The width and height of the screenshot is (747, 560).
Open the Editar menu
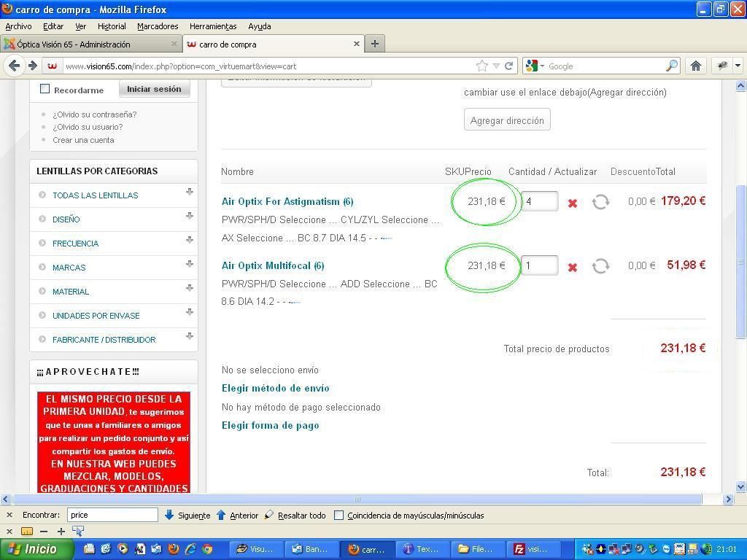53,27
